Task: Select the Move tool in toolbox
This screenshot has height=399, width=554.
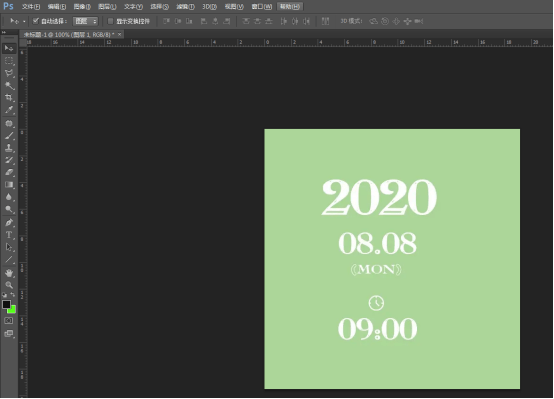Action: pyautogui.click(x=9, y=48)
